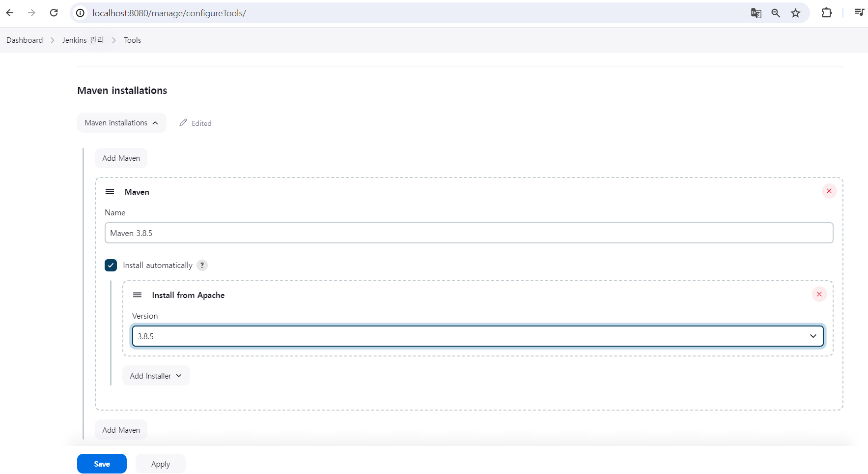The height and width of the screenshot is (474, 868).
Task: Delete the Maven installation with red X
Action: [829, 191]
